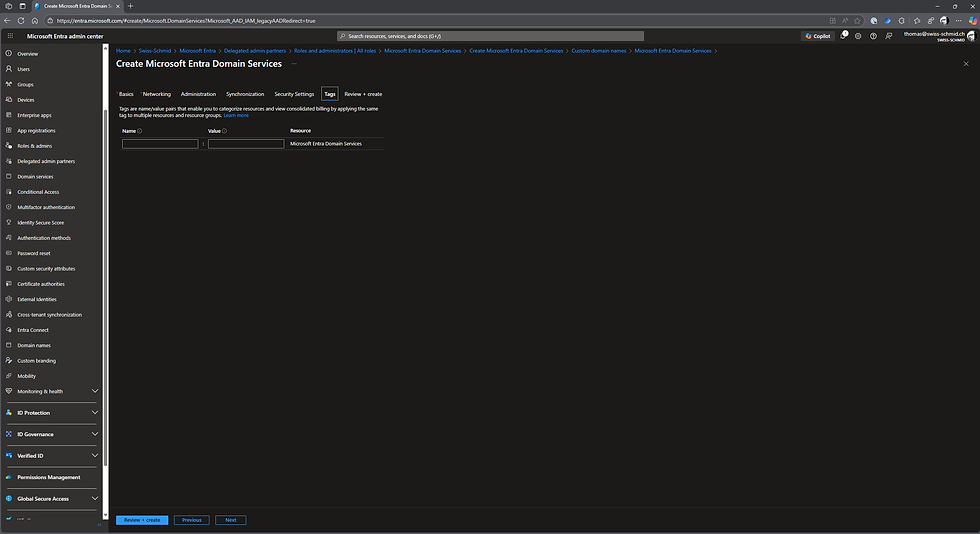This screenshot has width=980, height=534.
Task: Go to Custom domain names breadcrumb
Action: point(599,51)
